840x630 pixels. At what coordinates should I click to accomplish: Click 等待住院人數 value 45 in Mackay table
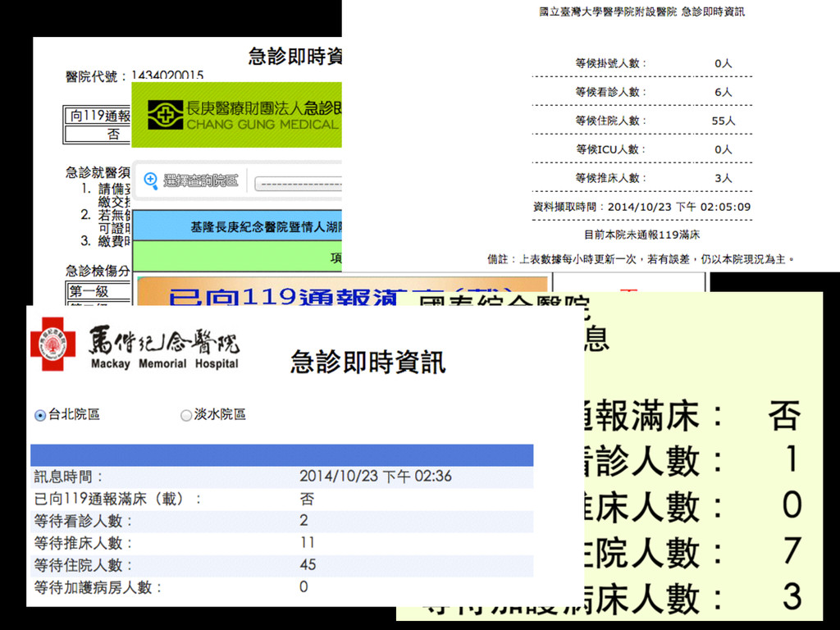pyautogui.click(x=308, y=564)
